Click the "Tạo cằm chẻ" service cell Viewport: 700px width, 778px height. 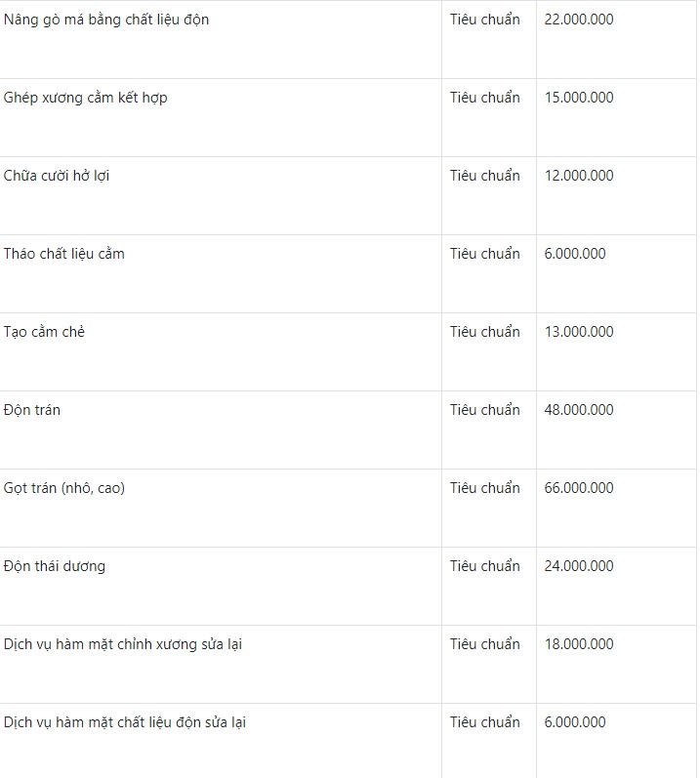(x=45, y=332)
